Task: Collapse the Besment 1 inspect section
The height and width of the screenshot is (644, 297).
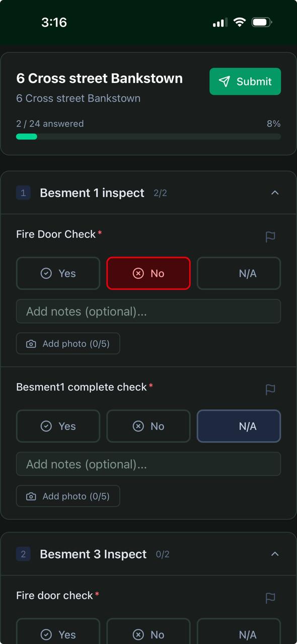Action: pos(275,193)
